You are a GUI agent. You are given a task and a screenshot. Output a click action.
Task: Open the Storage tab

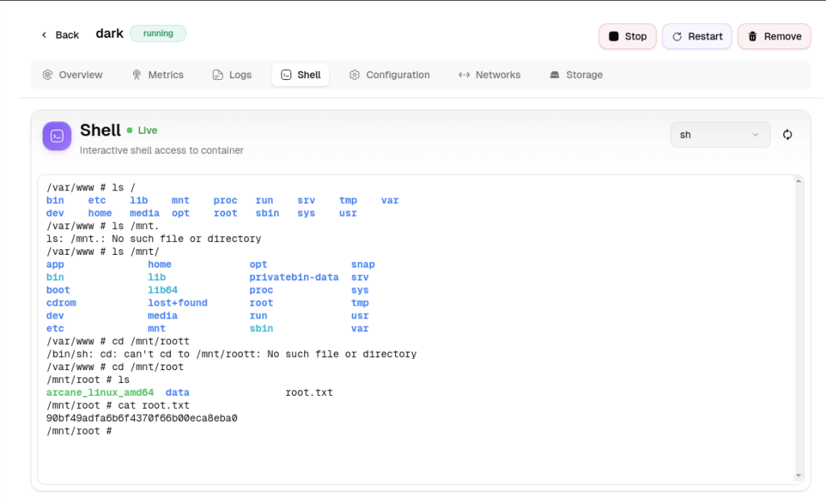tap(577, 75)
